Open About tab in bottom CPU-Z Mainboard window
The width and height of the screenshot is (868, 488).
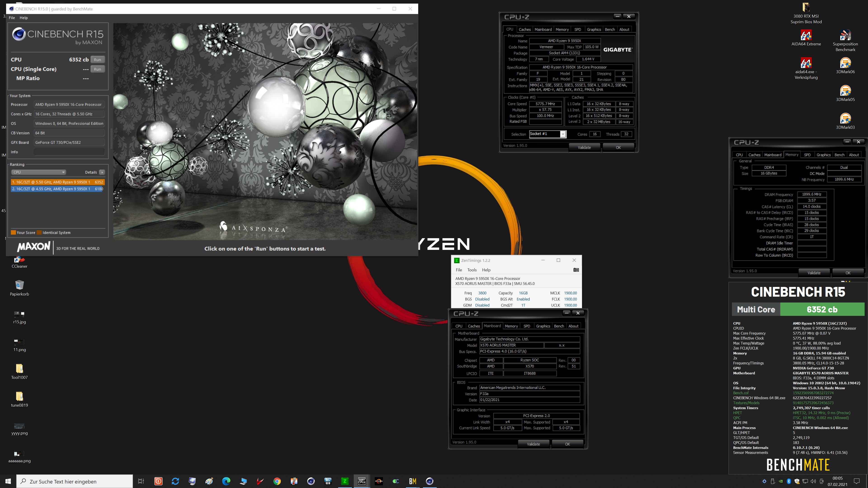pyautogui.click(x=573, y=326)
